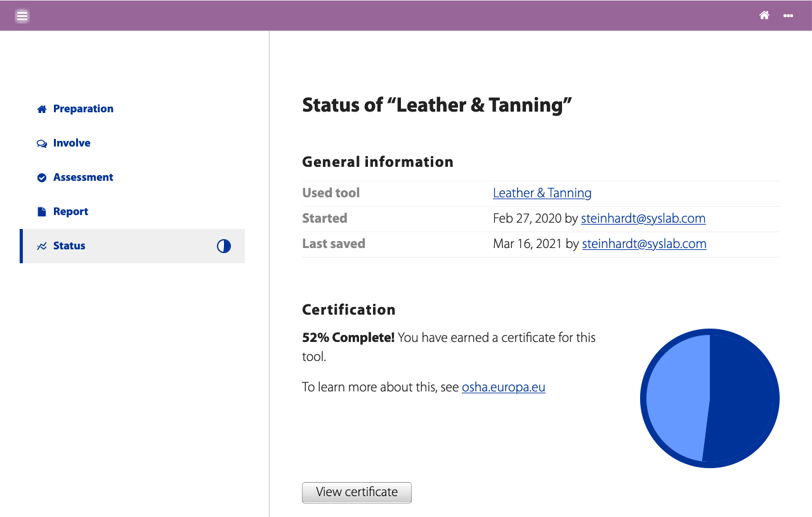Click the checkmark circle icon beside Assessment

[x=42, y=178]
